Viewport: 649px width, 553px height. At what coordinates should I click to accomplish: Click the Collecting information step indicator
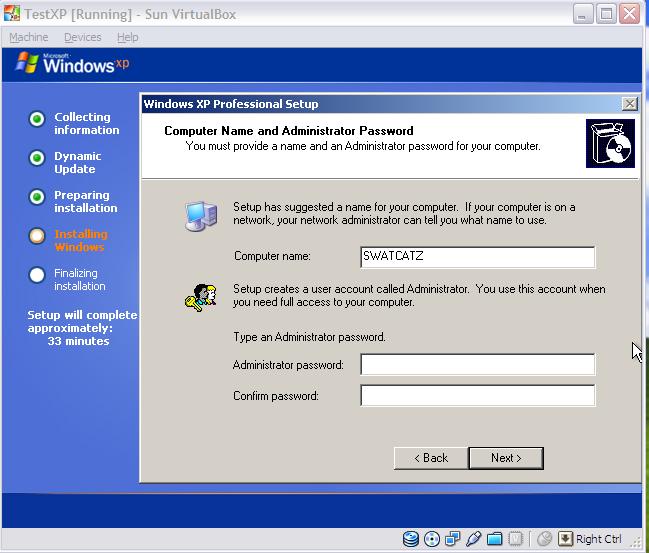pyautogui.click(x=37, y=119)
